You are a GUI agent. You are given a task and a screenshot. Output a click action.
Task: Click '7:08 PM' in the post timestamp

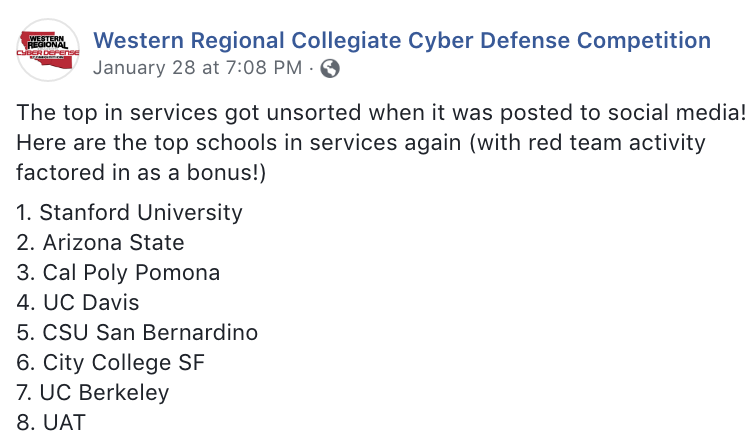(264, 68)
